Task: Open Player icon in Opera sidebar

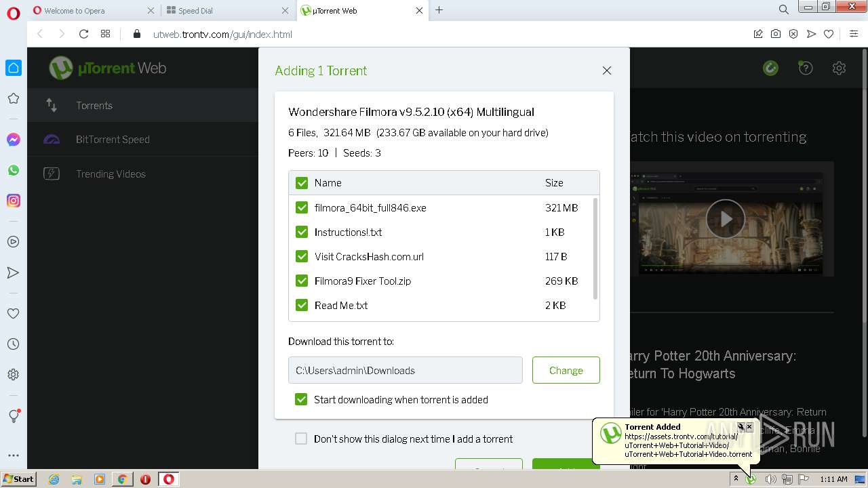Action: click(14, 242)
